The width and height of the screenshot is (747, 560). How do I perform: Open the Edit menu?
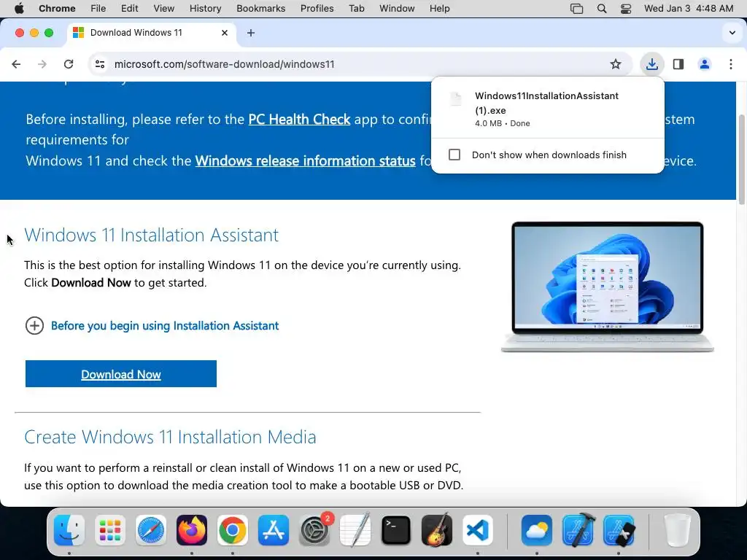(x=130, y=9)
